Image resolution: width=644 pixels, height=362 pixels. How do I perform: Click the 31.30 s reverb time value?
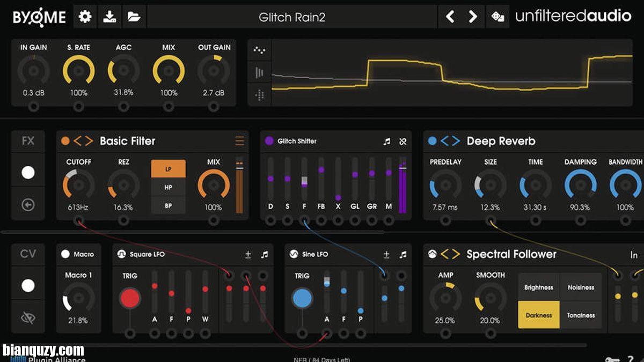point(535,208)
